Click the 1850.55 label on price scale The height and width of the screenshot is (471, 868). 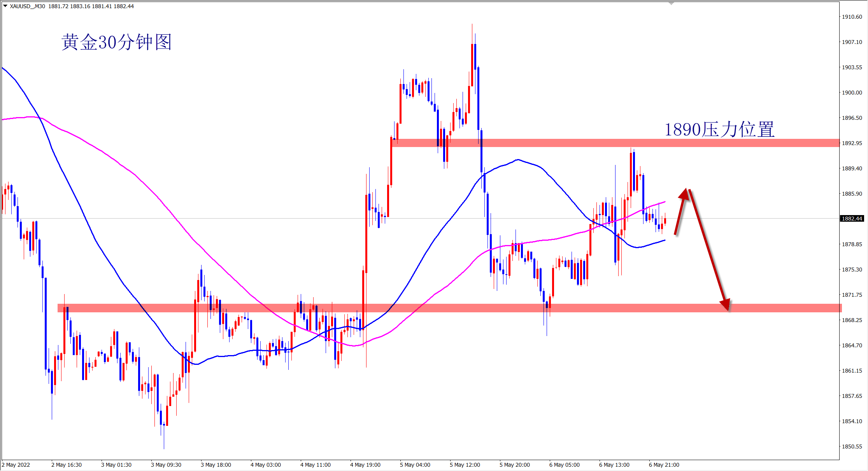(852, 446)
